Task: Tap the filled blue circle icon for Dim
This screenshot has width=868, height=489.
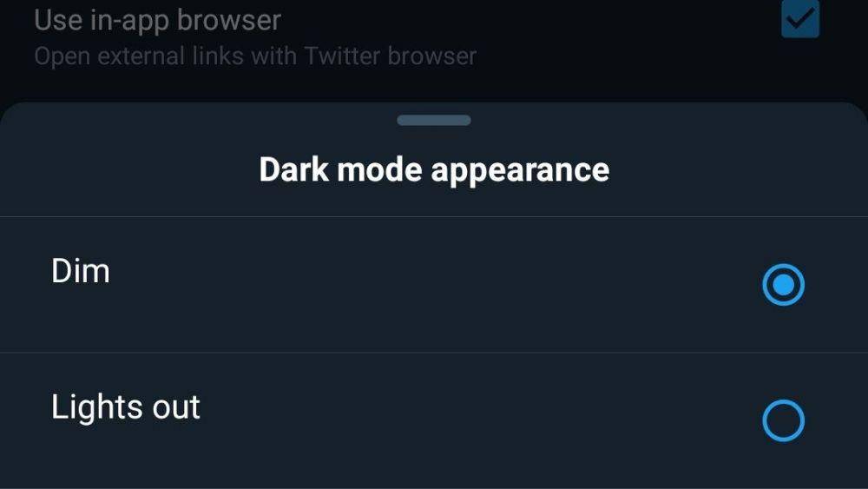Action: pos(783,285)
